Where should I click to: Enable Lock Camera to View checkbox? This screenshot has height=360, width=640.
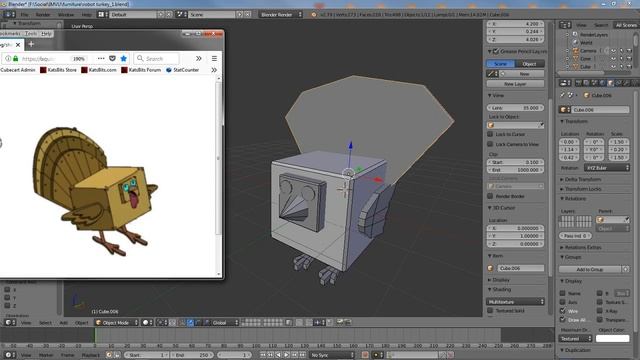pos(490,144)
